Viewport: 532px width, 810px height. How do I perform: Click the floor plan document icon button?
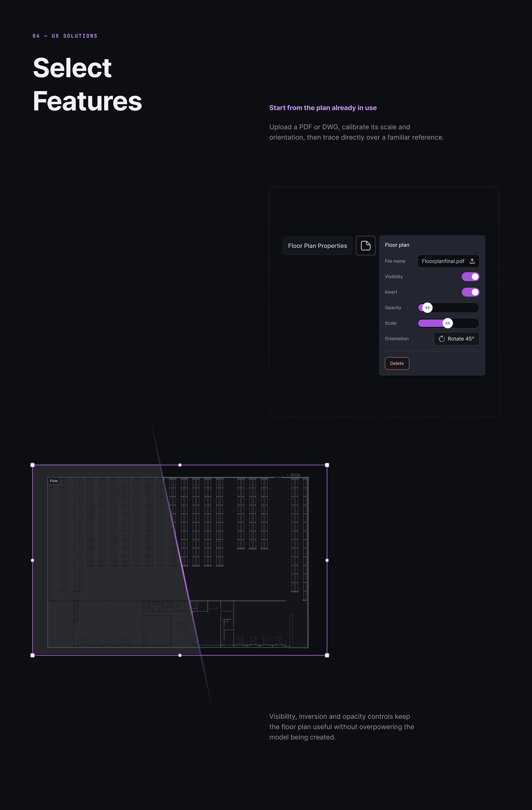tap(365, 245)
